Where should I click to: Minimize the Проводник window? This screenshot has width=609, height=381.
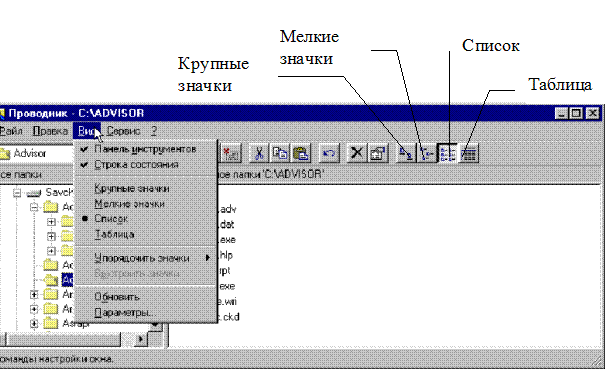click(562, 113)
